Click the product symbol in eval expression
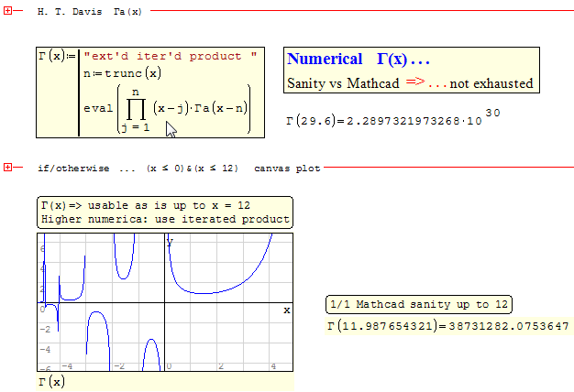574x392 pixels. click(x=134, y=108)
